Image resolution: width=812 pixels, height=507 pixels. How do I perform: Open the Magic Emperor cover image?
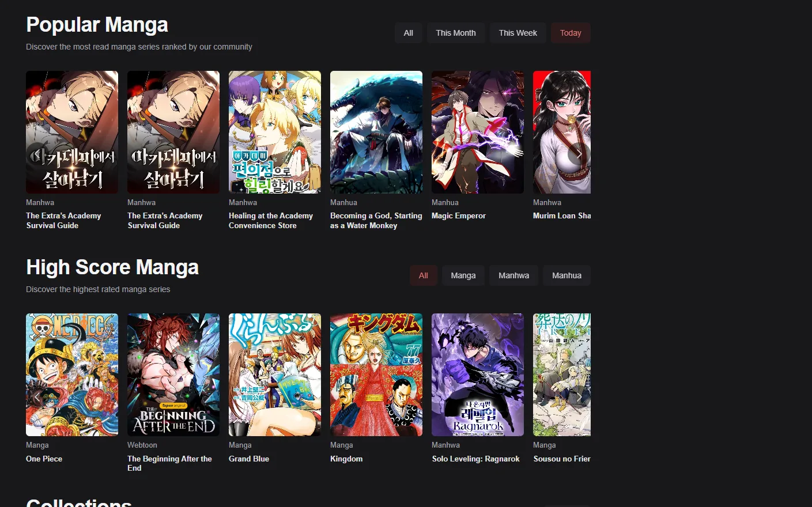478,132
